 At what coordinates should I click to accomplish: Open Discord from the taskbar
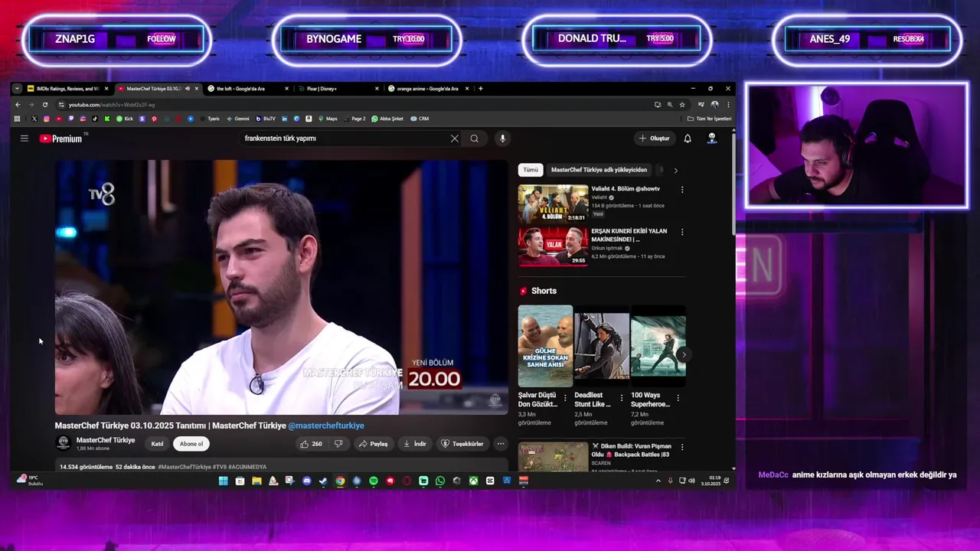(x=307, y=481)
